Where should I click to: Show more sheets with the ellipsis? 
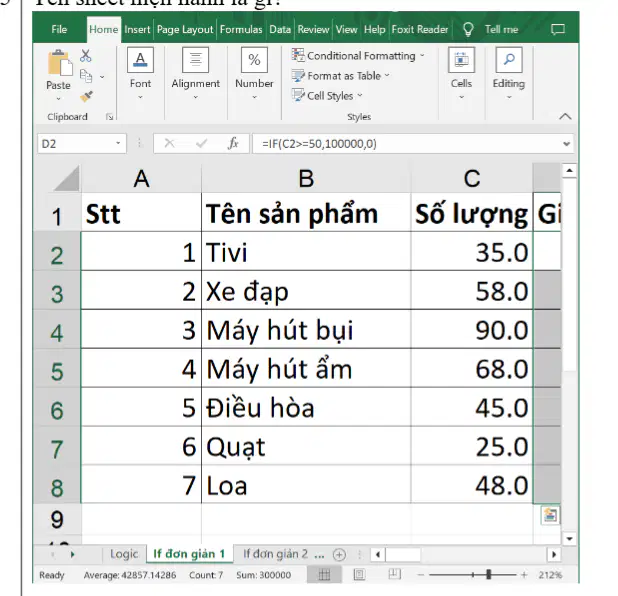(x=319, y=555)
